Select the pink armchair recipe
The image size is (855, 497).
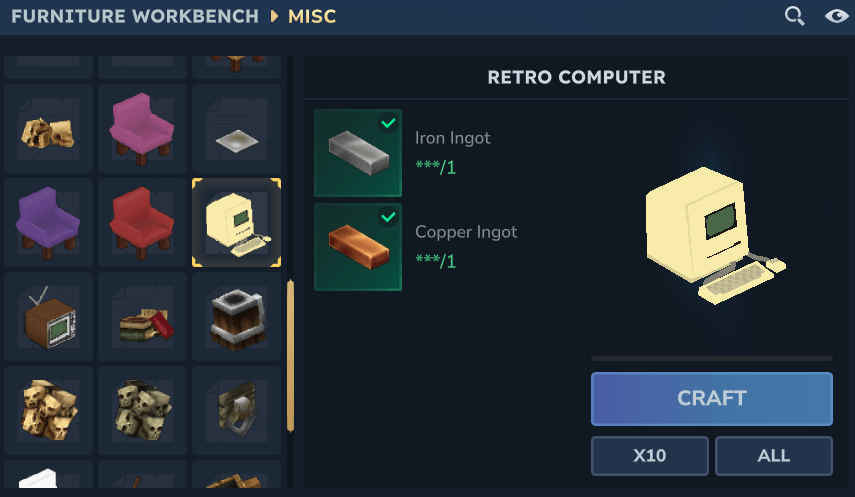point(142,128)
